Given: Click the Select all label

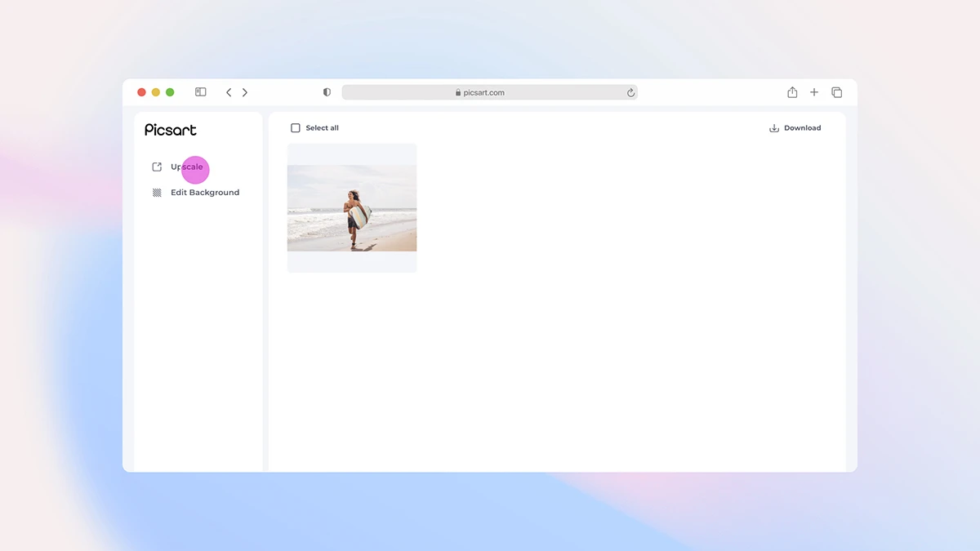Looking at the screenshot, I should [322, 127].
